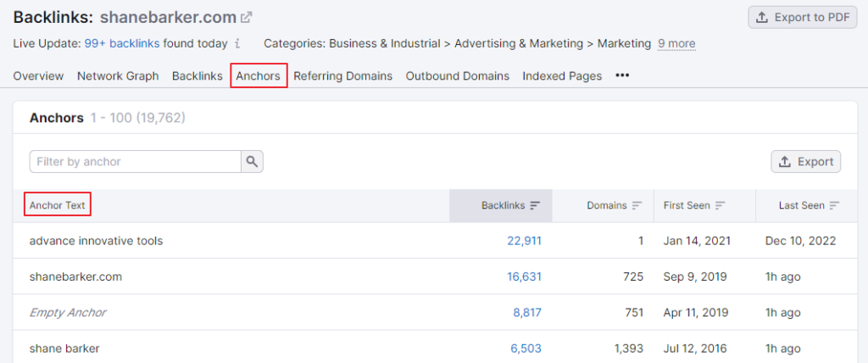The height and width of the screenshot is (363, 868).
Task: Open backlinks count 8,817
Action: [x=527, y=313]
